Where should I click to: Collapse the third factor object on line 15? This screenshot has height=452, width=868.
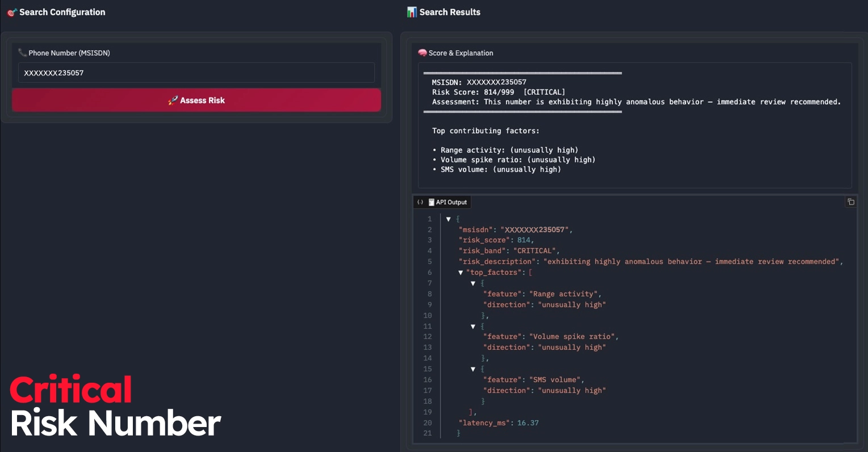(x=473, y=369)
